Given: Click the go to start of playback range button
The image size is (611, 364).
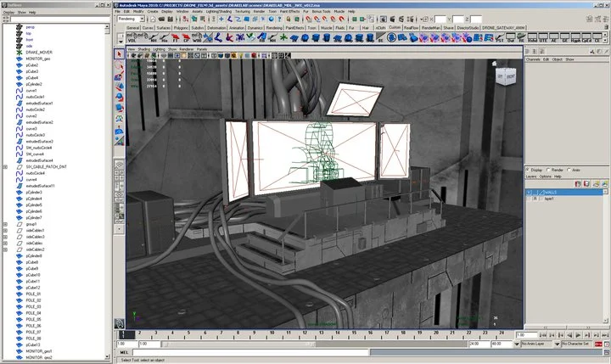Looking at the screenshot, I should [x=543, y=335].
